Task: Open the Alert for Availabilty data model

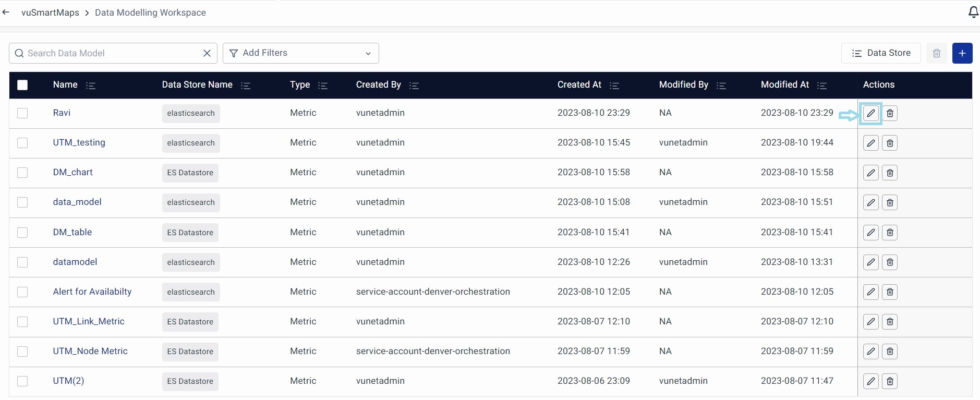Action: pyautogui.click(x=92, y=292)
